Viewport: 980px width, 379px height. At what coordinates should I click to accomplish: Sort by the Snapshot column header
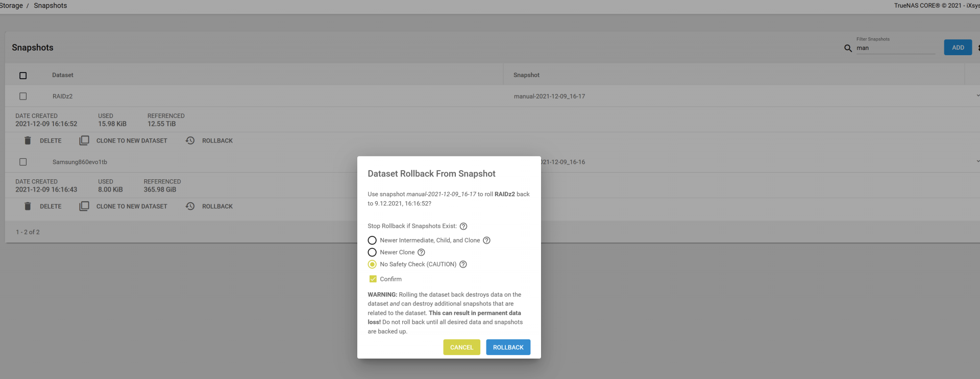coord(526,75)
